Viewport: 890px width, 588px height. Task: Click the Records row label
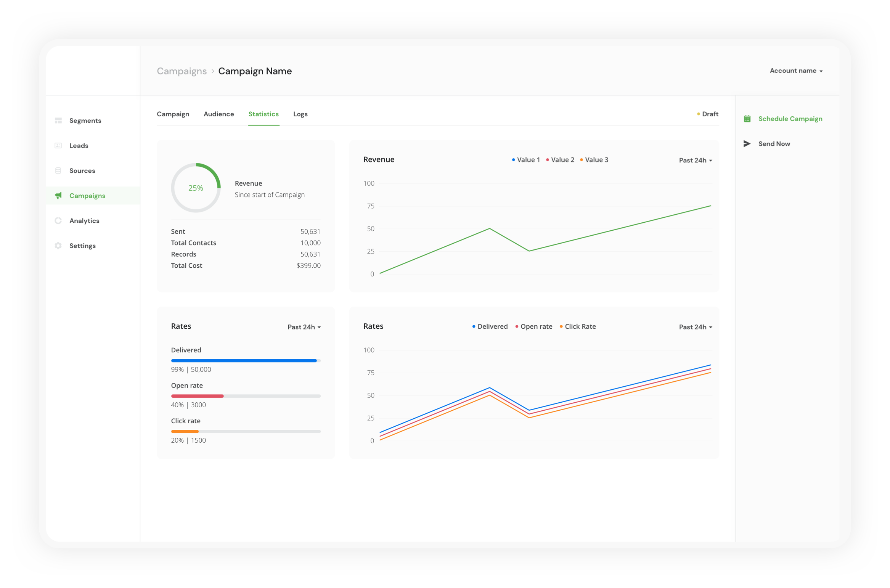[x=183, y=254]
